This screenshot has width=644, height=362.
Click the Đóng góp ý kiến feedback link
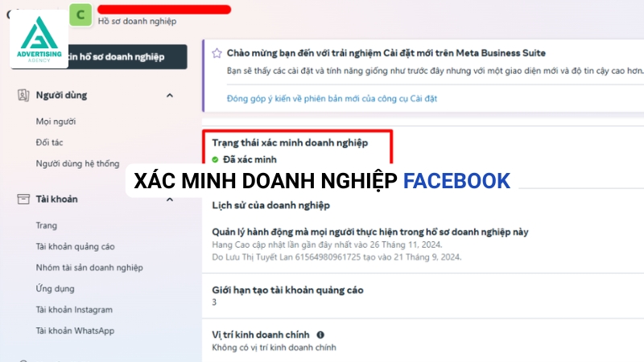[x=332, y=98]
